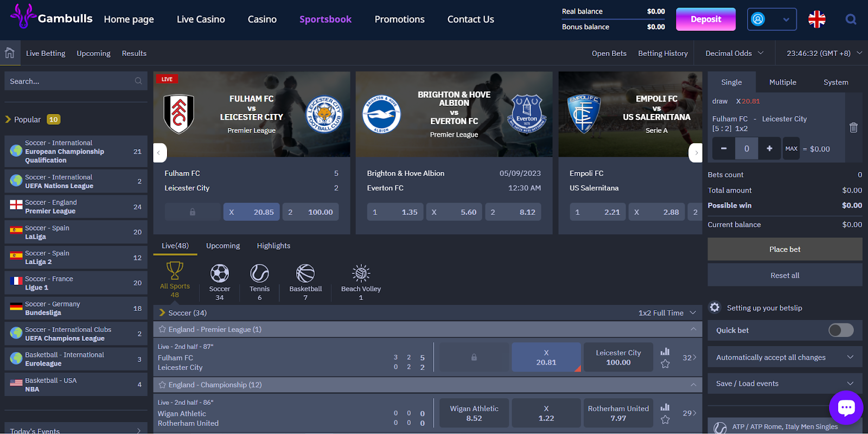Go to Results in the sub navigation
Image resolution: width=868 pixels, height=434 pixels.
pos(134,53)
